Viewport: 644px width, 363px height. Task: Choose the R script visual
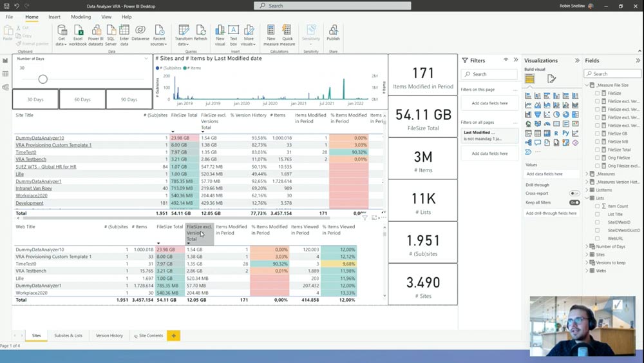pos(556,133)
